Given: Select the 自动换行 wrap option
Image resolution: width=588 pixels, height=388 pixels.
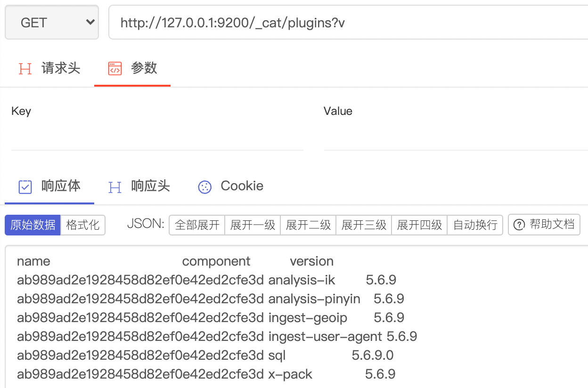Looking at the screenshot, I should pyautogui.click(x=475, y=225).
